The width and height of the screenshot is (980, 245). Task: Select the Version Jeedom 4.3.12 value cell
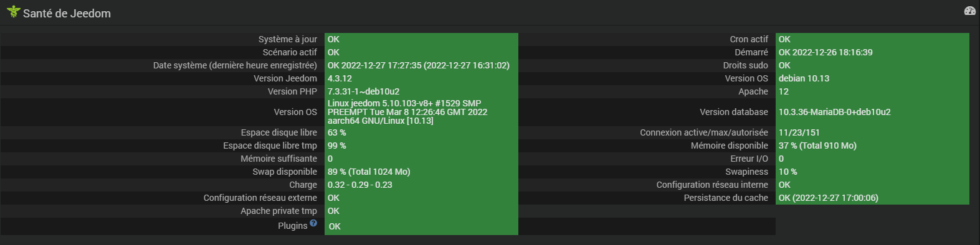click(421, 78)
